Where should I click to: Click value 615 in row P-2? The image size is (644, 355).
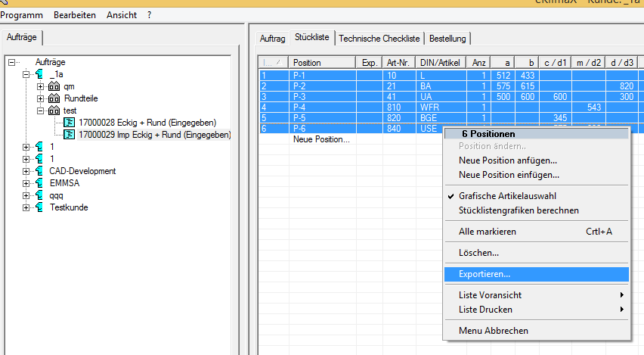(x=527, y=86)
